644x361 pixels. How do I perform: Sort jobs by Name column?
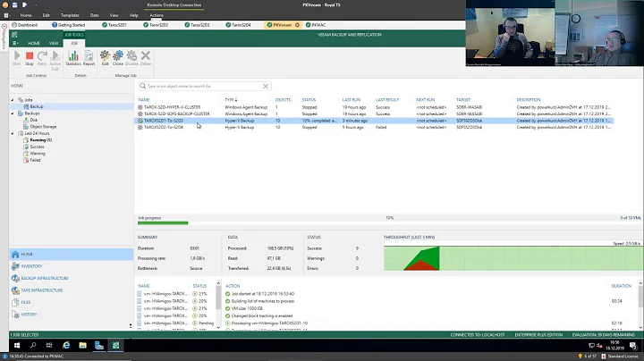click(144, 100)
